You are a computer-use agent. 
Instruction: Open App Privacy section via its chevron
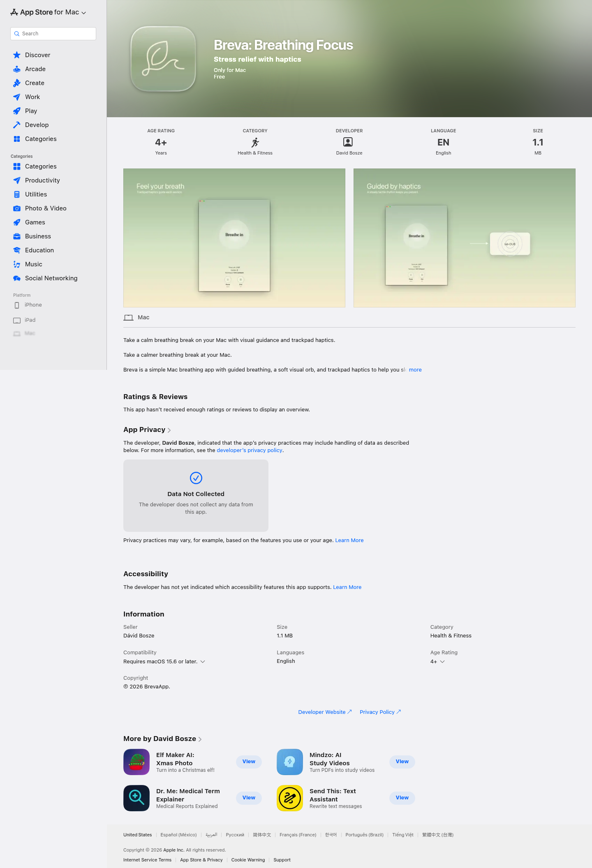tap(169, 430)
